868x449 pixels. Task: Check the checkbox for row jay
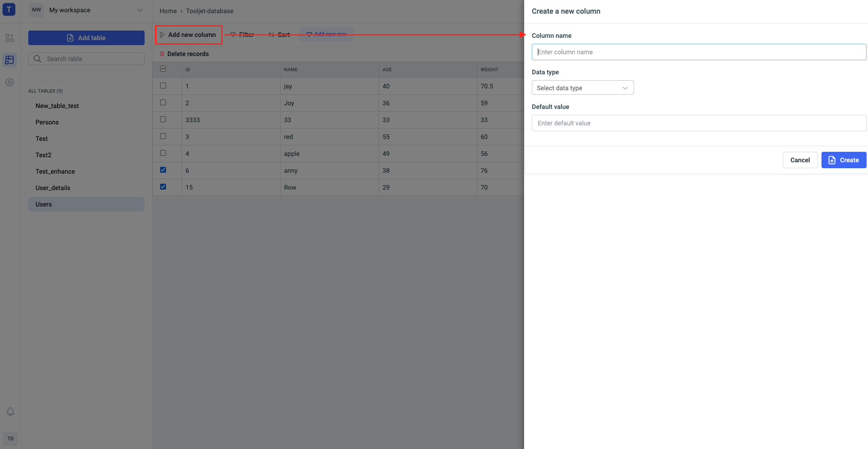pos(163,86)
